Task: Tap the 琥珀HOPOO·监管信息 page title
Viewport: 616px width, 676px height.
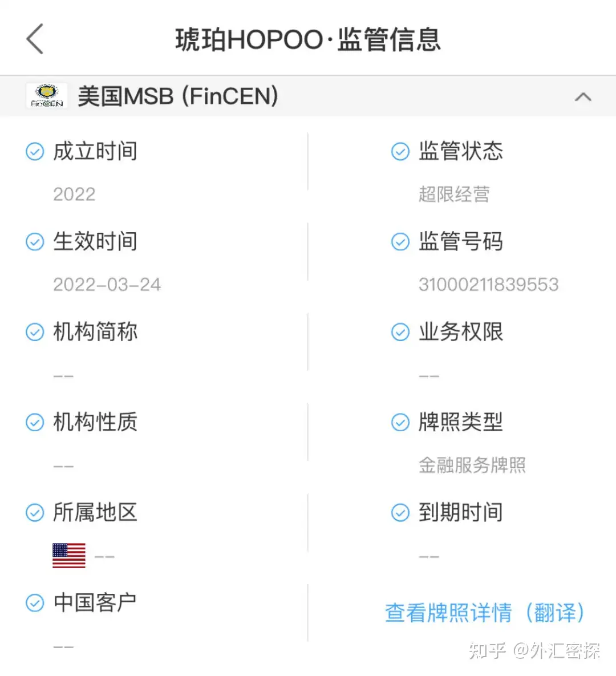Action: (308, 40)
